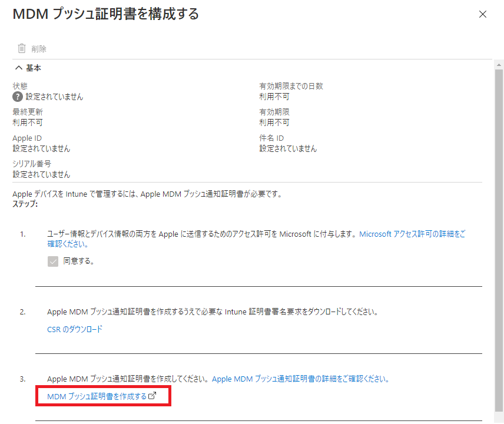Select 利用不可 under 最終更新
Screen dimensions: 504x424
(x=28, y=122)
